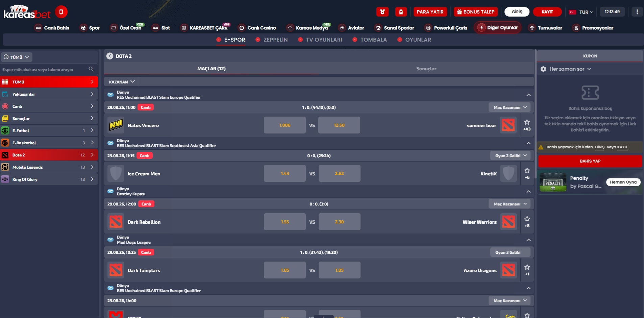This screenshot has height=318, width=644.
Task: Open the TUR language dropdown
Action: point(581,12)
